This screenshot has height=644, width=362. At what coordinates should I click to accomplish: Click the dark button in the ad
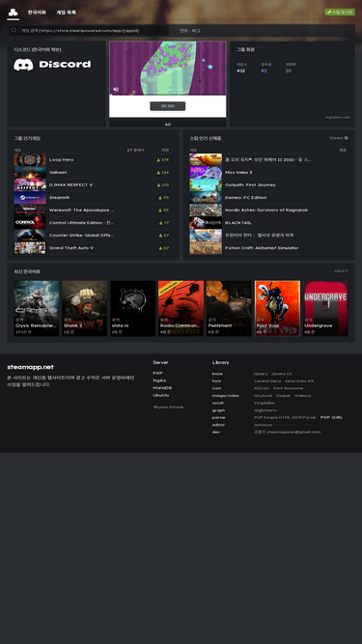167,106
